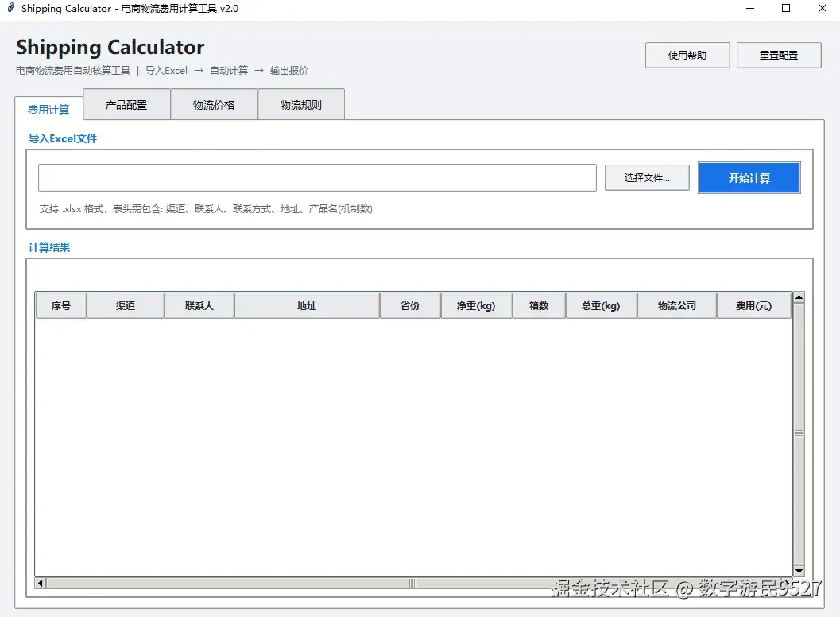Click the 物流公司 column header
This screenshot has width=840, height=617.
pyautogui.click(x=676, y=305)
